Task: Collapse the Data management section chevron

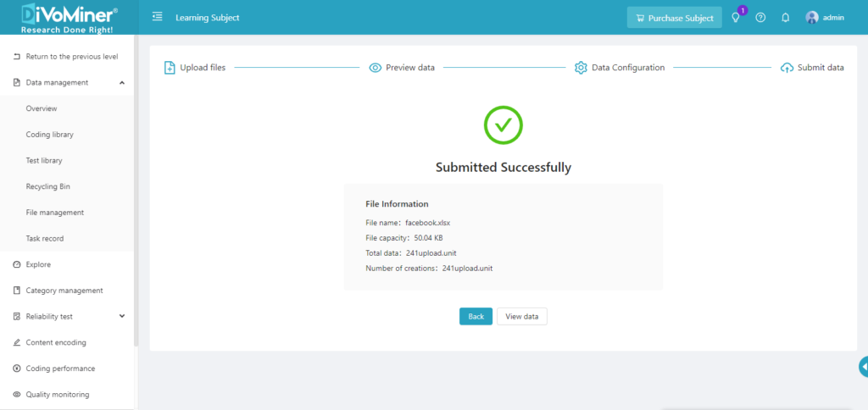Action: tap(122, 82)
